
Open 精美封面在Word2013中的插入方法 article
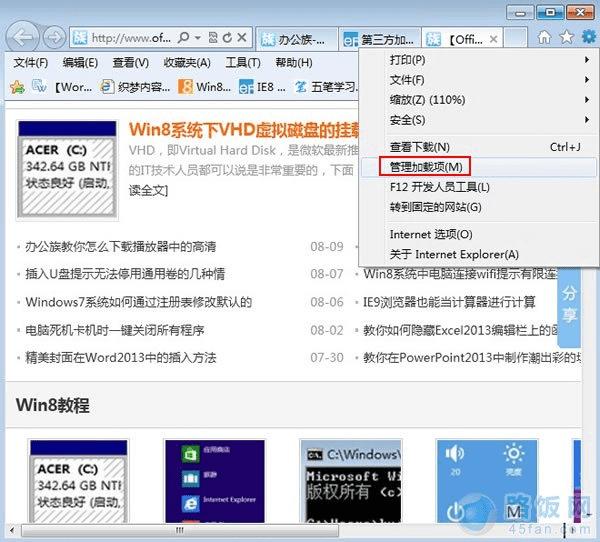point(121,358)
